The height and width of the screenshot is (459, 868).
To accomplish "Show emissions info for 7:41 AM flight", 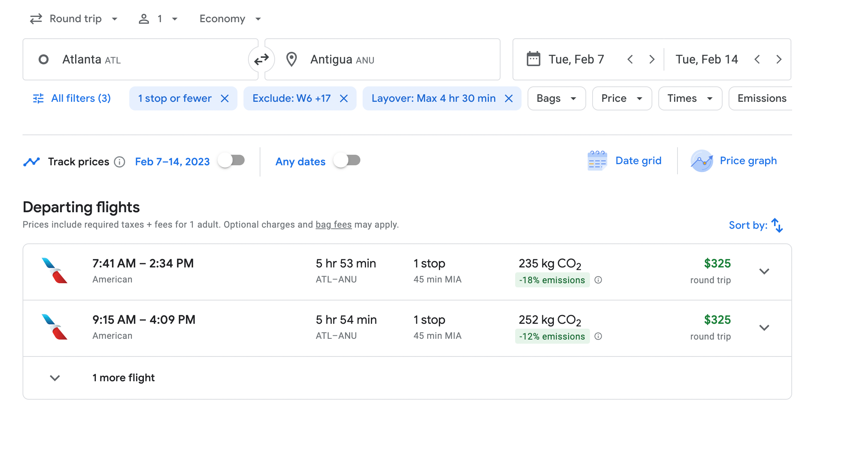I will (598, 280).
